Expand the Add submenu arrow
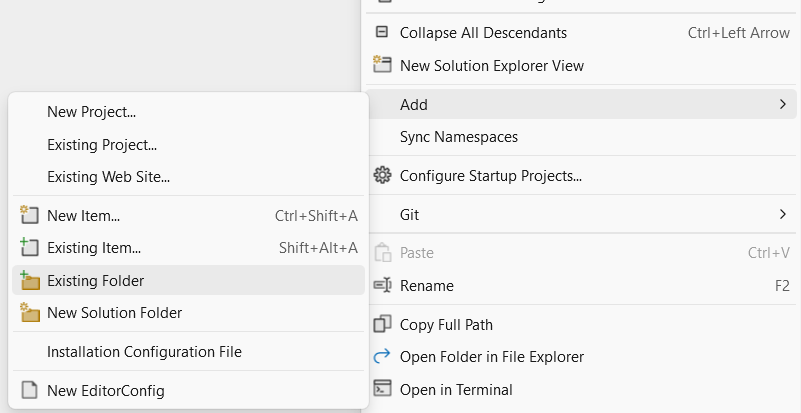 [x=782, y=104]
